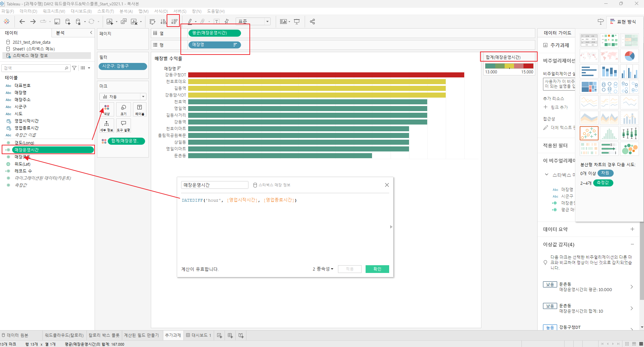
Task: Clear the sheet from the toolbar
Action: (134, 22)
